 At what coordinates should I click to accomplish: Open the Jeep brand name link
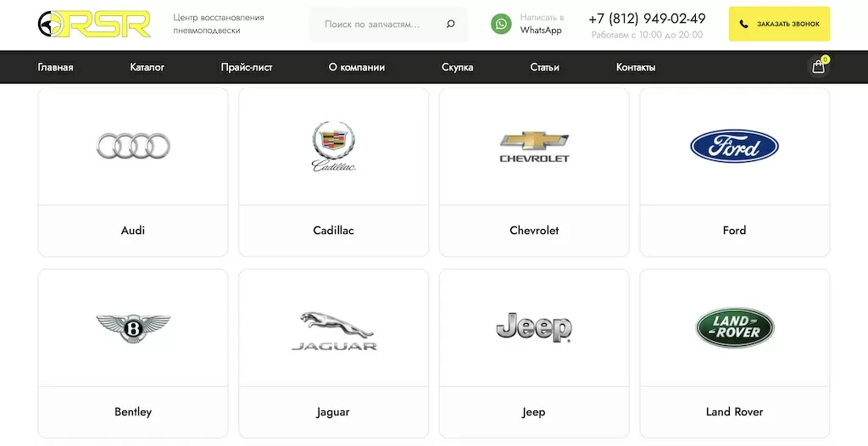coord(534,411)
